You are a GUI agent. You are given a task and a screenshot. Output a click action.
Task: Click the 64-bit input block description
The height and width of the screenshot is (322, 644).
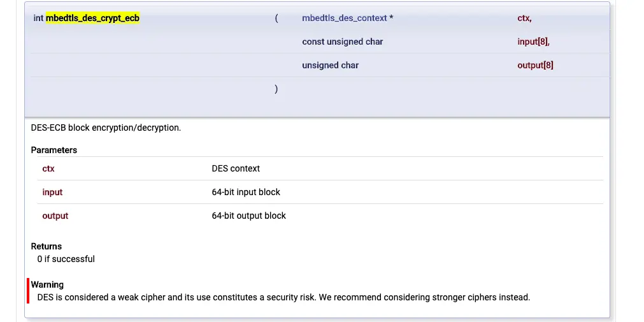click(246, 192)
